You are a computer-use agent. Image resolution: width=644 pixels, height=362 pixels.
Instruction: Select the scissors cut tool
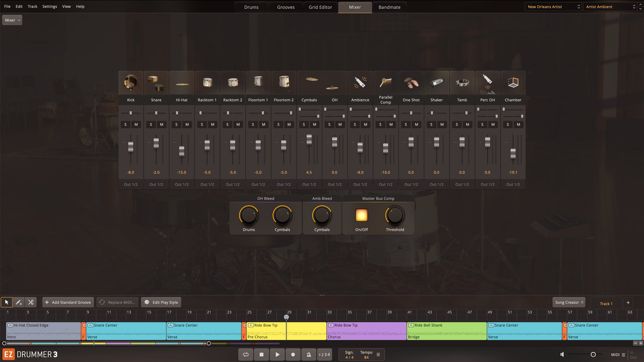pyautogui.click(x=31, y=302)
